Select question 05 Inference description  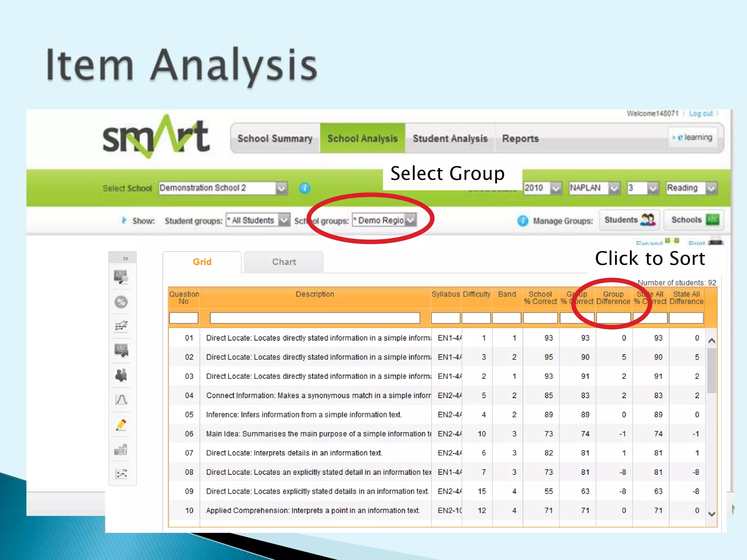point(304,415)
